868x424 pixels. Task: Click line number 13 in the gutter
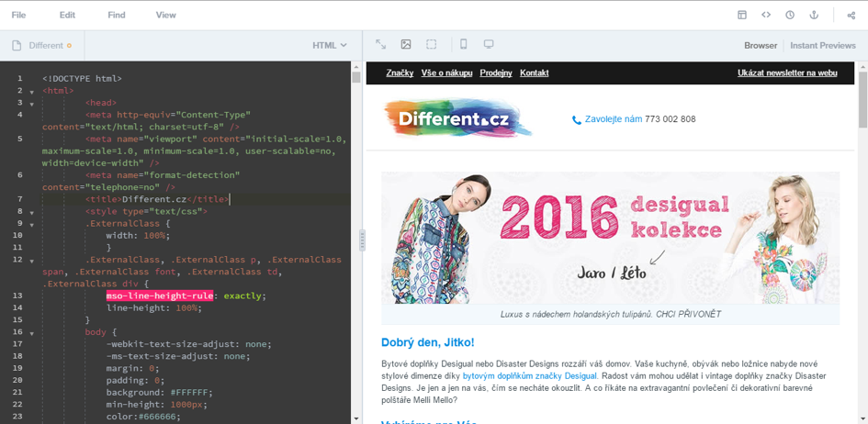pos(19,296)
